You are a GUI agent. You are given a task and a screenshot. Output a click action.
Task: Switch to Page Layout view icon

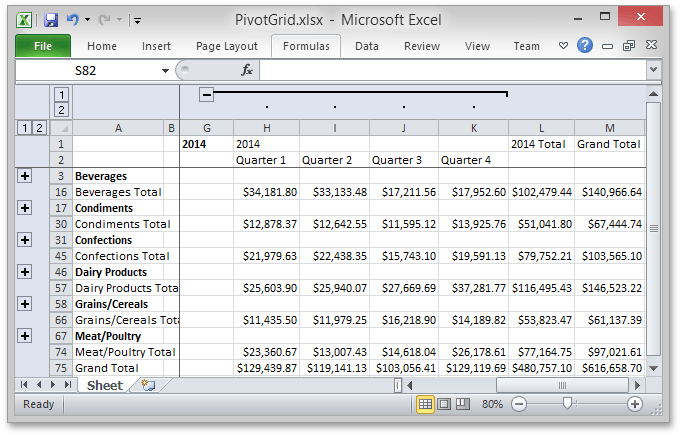(445, 404)
